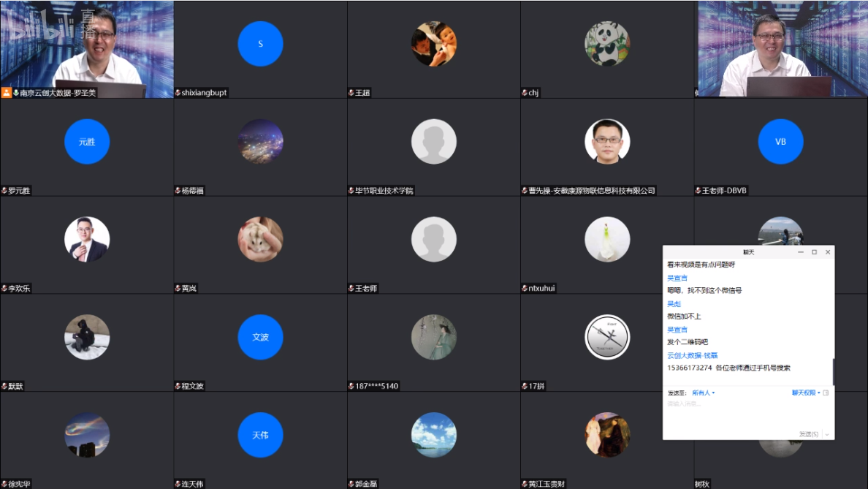Screen dimensions: 868x489
Task: Click the orange host icon beside 南京云创大数据-罗圣美
Action: 7,93
